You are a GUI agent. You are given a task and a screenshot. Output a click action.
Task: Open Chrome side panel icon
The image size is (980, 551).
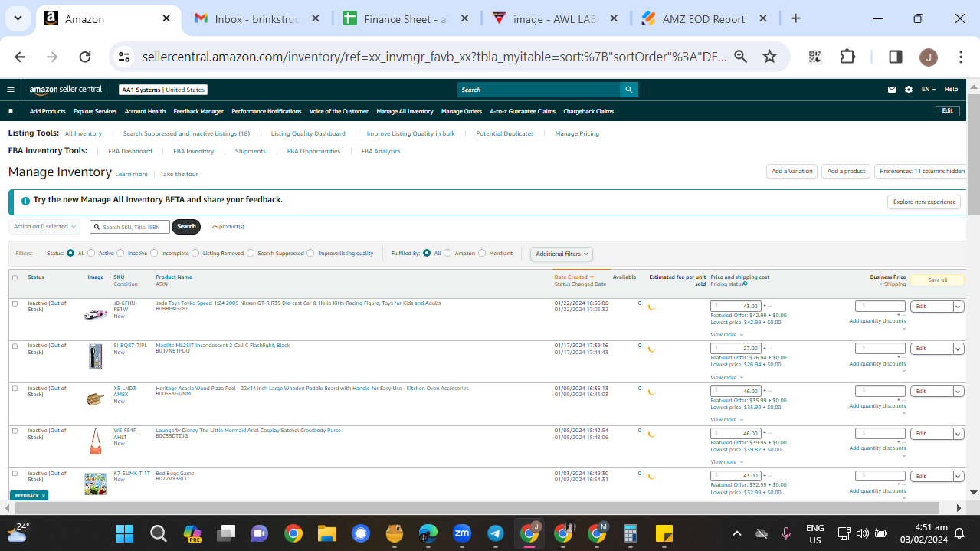click(x=895, y=57)
